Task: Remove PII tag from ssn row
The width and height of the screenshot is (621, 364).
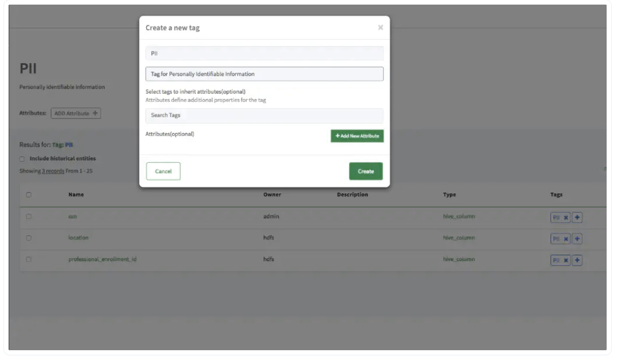Action: [566, 217]
